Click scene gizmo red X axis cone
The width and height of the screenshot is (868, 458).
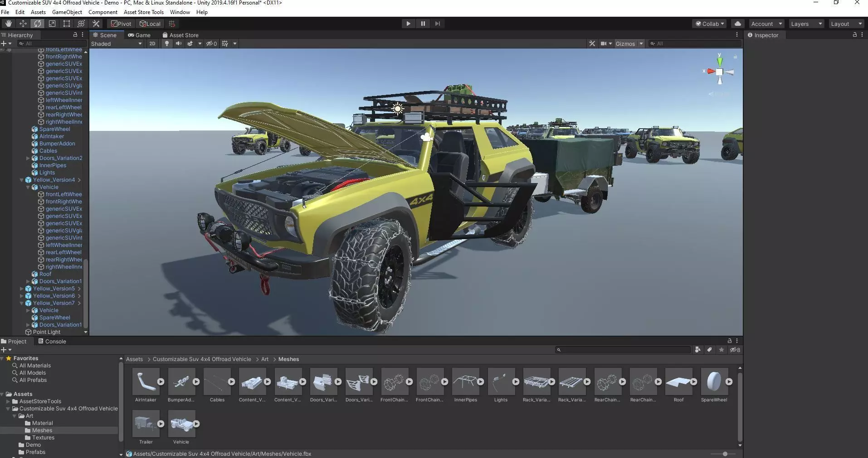point(710,71)
